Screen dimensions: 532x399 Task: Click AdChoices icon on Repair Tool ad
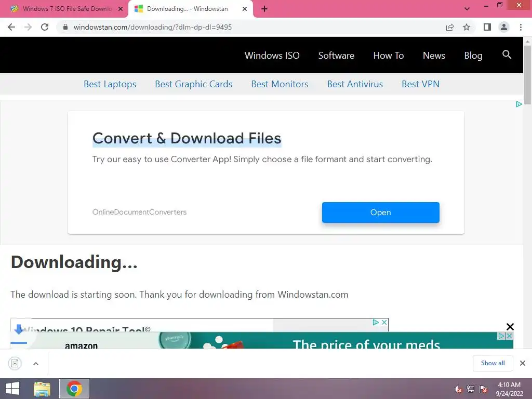click(x=375, y=322)
